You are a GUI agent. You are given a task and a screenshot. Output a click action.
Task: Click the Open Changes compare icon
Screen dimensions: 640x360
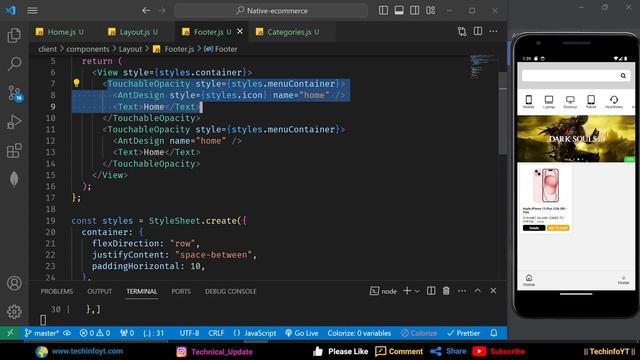point(462,31)
